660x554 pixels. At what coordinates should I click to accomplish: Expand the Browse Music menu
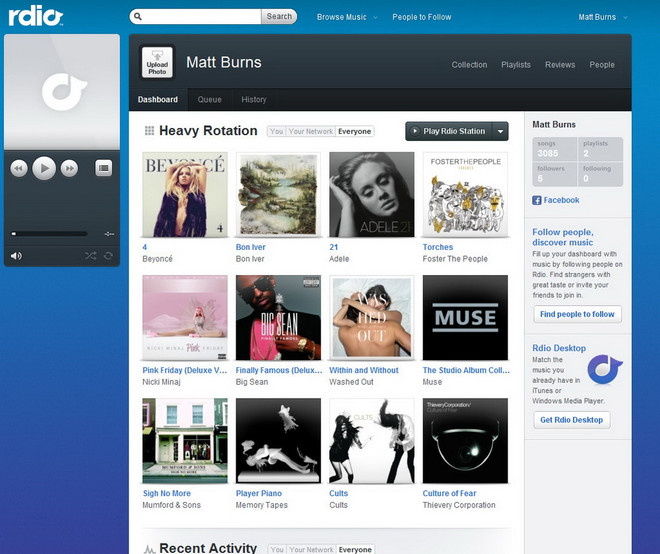pyautogui.click(x=347, y=17)
